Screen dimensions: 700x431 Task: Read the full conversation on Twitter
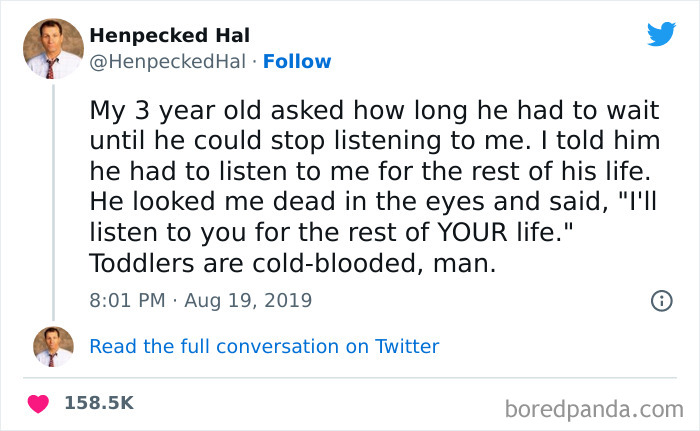coord(264,347)
